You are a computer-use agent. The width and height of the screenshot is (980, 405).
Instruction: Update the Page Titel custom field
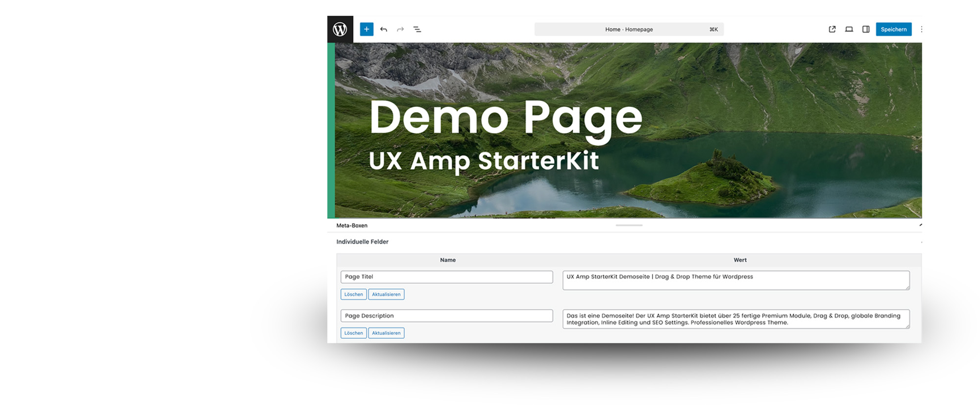point(386,294)
